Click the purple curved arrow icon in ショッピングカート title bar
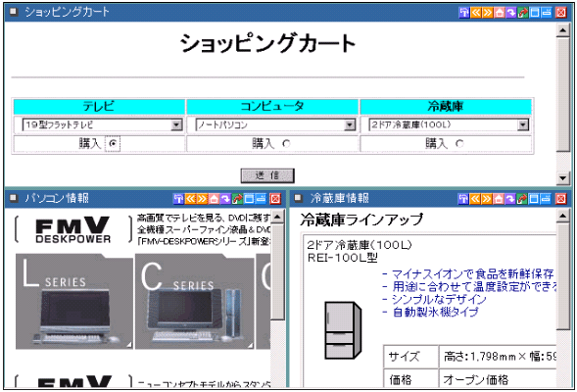This screenshot has width=577, height=392. click(511, 13)
